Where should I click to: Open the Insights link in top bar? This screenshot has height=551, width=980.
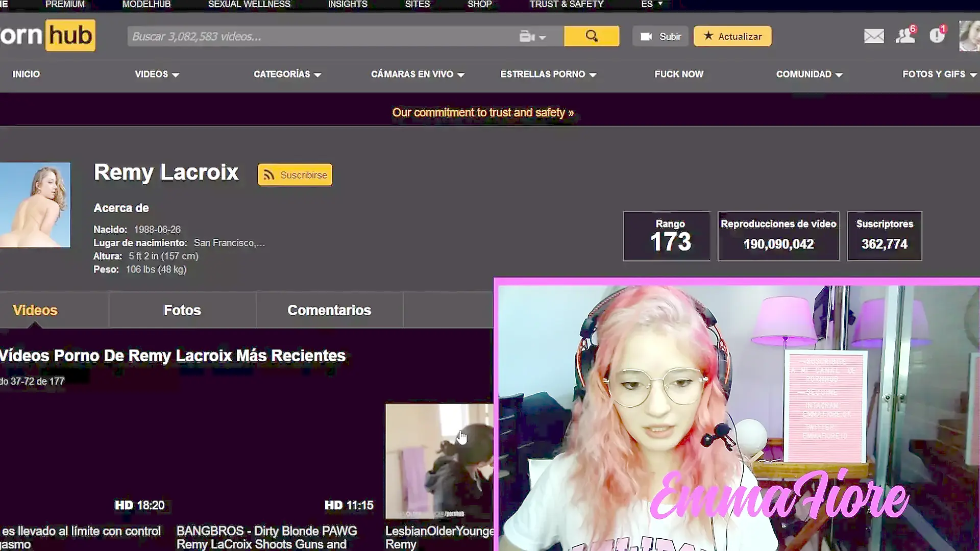[348, 4]
